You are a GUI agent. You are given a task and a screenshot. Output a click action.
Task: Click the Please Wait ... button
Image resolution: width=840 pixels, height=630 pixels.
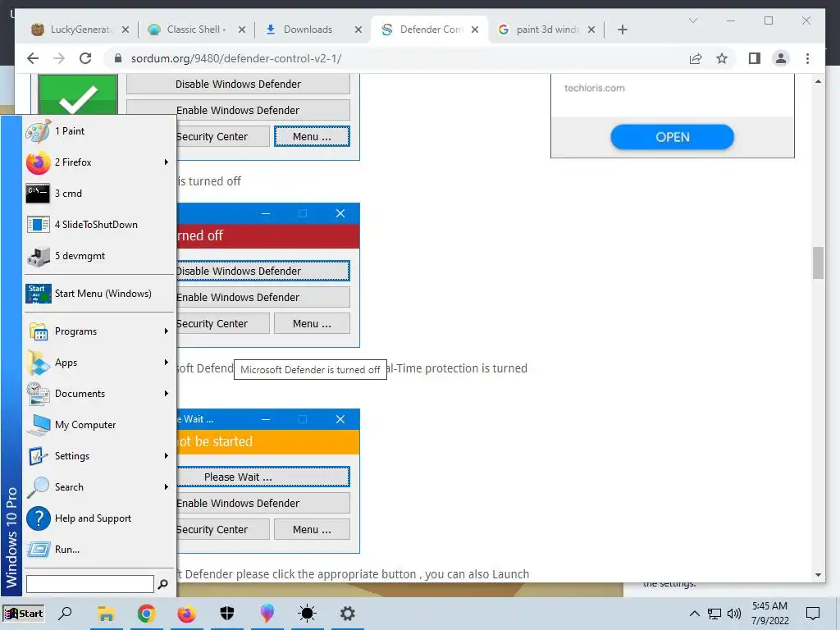(262, 477)
